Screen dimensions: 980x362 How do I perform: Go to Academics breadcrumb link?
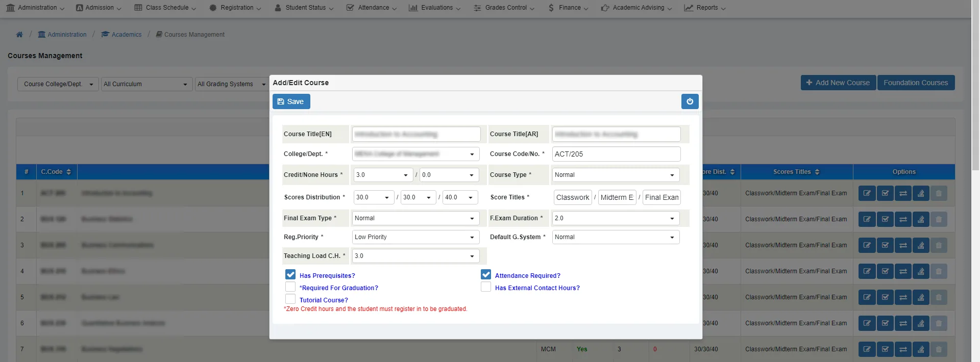pyautogui.click(x=121, y=35)
